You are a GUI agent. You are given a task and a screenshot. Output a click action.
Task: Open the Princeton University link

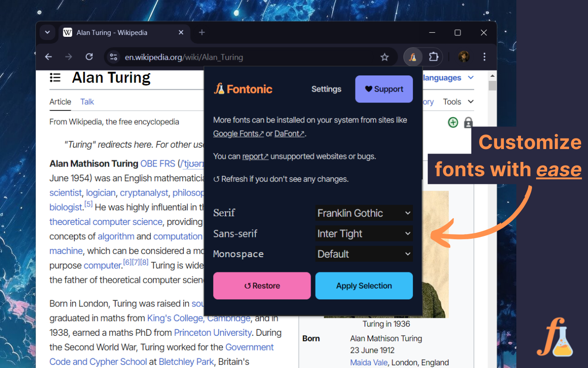[213, 333]
